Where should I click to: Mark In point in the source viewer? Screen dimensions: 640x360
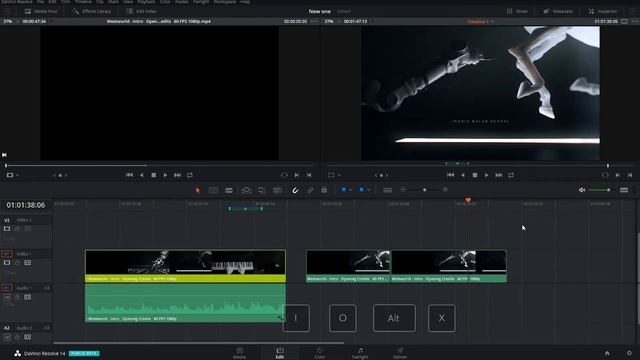tap(297, 175)
